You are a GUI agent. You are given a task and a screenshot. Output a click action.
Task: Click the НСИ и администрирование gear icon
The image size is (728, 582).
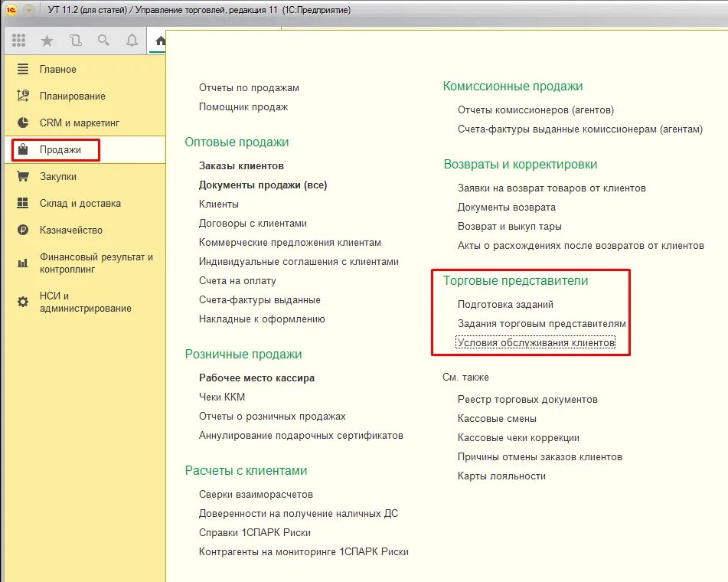[x=23, y=302]
